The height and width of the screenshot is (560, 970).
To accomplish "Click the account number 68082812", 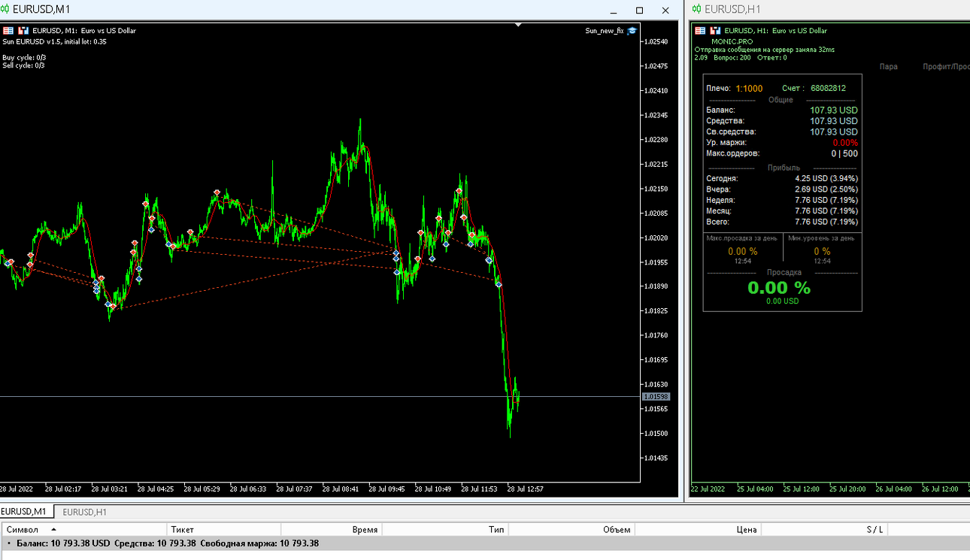I will coord(828,88).
